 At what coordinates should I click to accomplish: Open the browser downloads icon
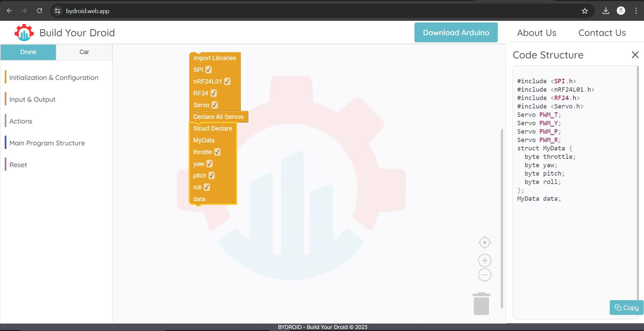coord(606,11)
